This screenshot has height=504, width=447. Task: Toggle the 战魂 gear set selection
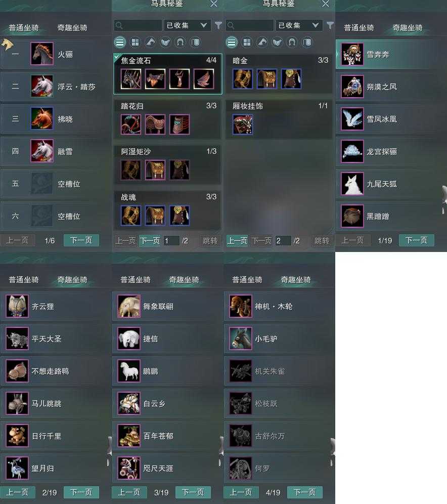click(x=168, y=210)
